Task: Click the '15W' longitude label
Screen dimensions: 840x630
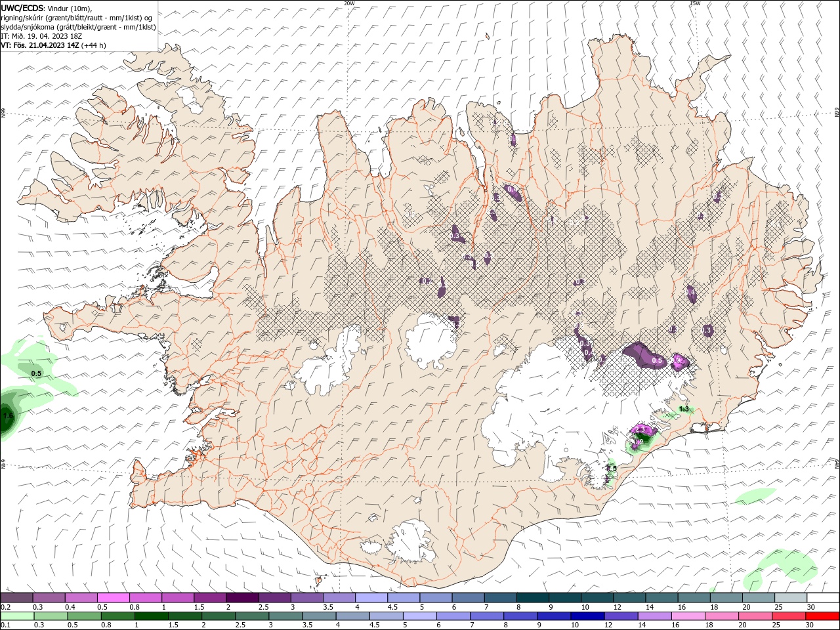Action: click(x=695, y=3)
